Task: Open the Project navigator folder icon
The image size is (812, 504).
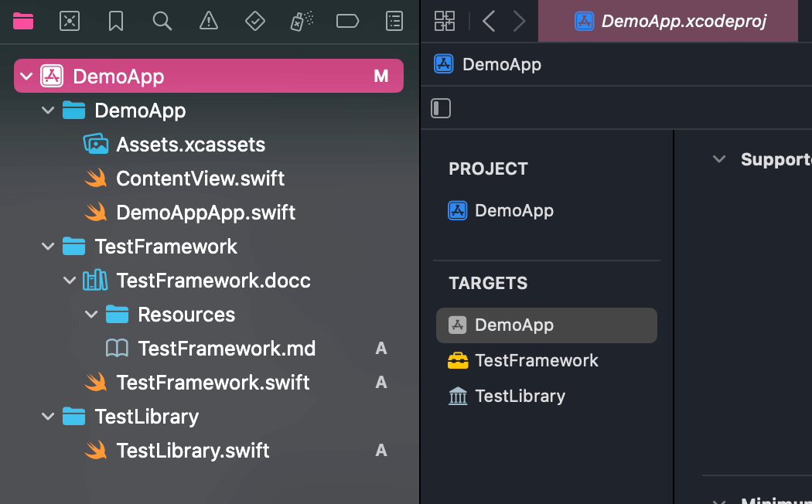Action: 23,21
